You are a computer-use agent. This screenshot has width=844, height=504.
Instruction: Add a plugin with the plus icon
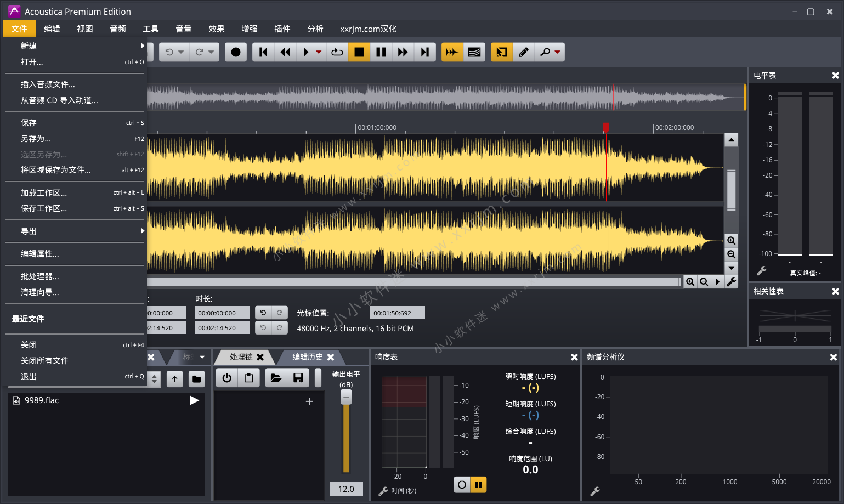[x=309, y=401]
